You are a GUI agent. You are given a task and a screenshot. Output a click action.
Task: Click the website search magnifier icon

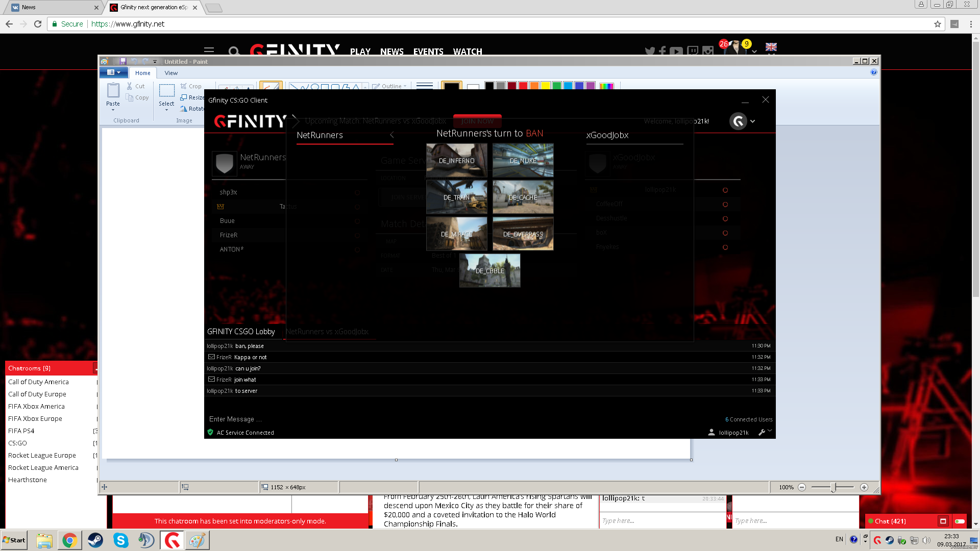(234, 51)
